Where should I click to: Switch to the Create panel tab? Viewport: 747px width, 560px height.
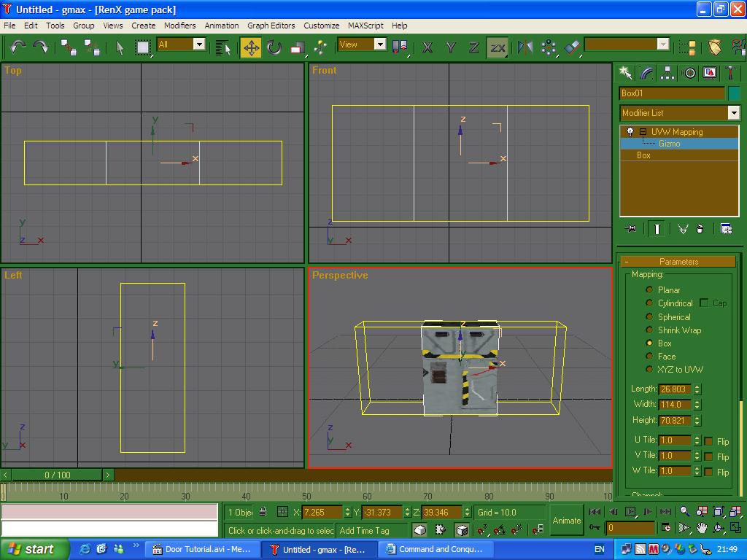[626, 73]
